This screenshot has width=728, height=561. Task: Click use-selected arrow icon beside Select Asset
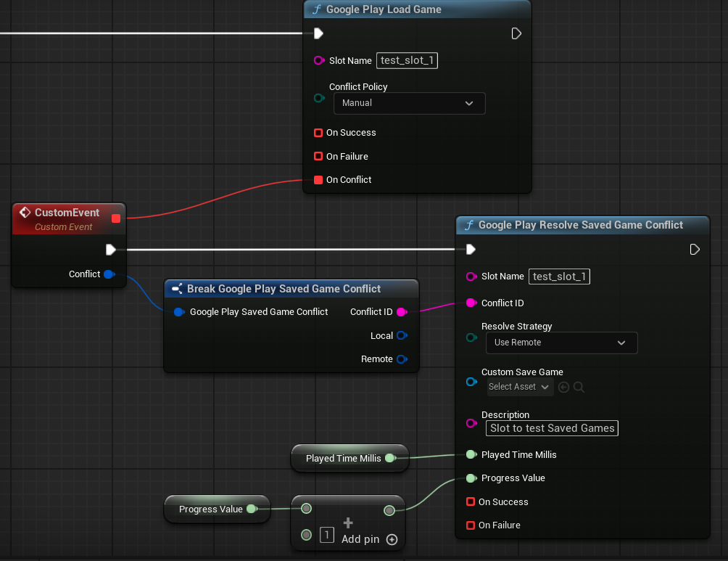(x=564, y=387)
